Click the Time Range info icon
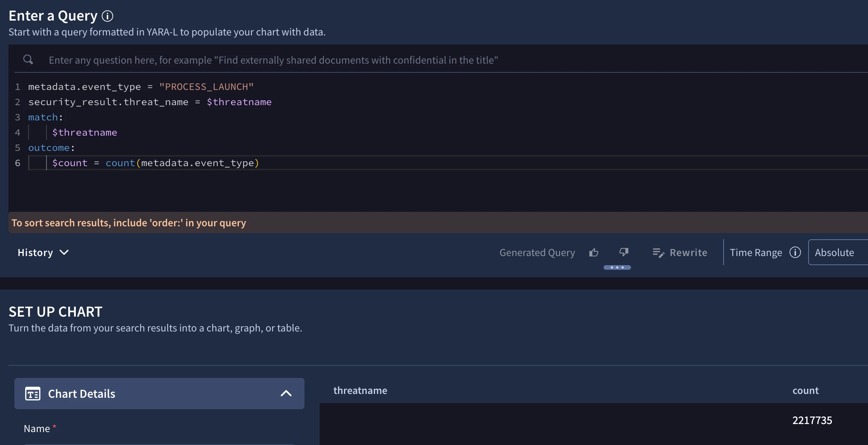 [795, 252]
